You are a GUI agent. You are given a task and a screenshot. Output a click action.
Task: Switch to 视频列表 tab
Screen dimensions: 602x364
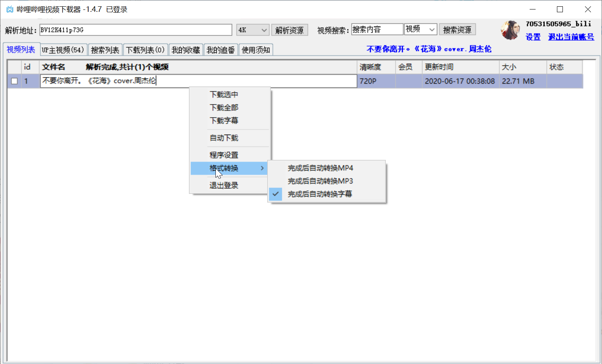click(x=21, y=49)
